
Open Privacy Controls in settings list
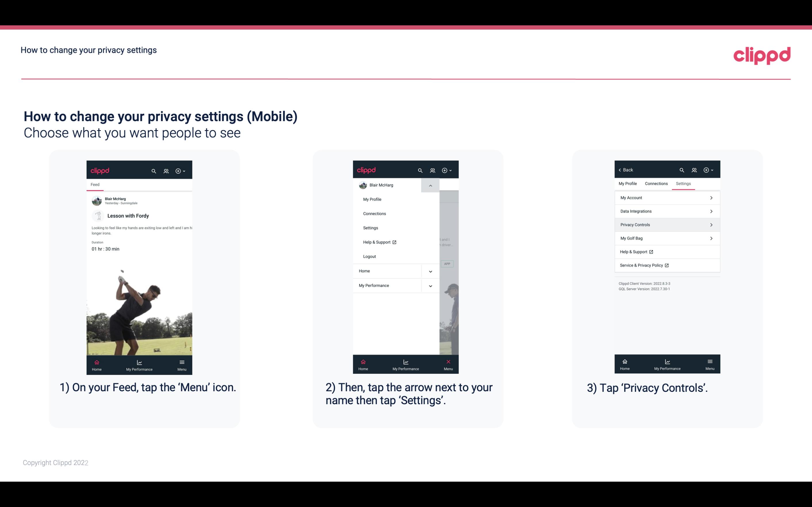pyautogui.click(x=667, y=224)
